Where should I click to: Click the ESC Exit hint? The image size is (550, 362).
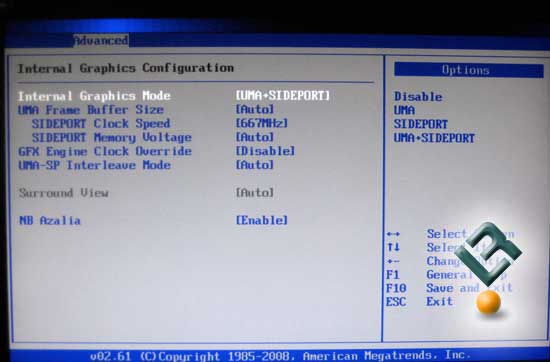419,302
